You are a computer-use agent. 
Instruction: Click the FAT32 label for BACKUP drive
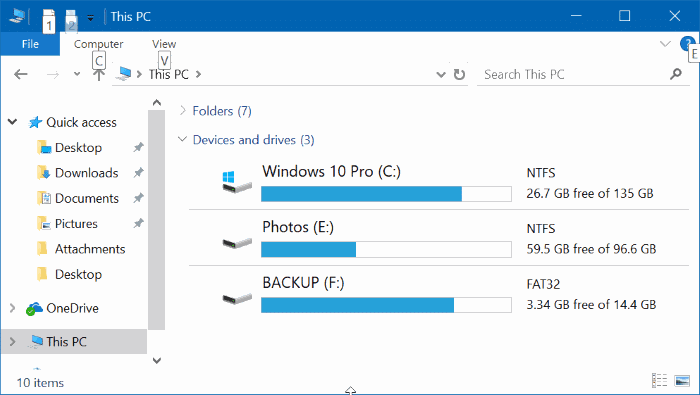click(543, 284)
